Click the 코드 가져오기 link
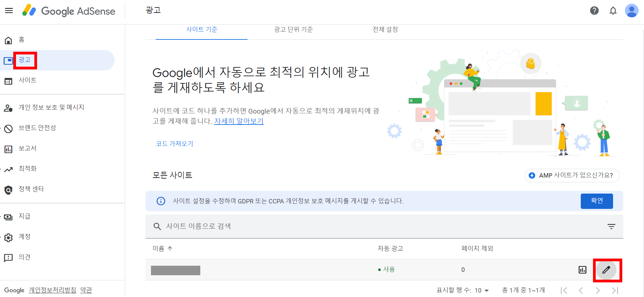 pyautogui.click(x=174, y=144)
